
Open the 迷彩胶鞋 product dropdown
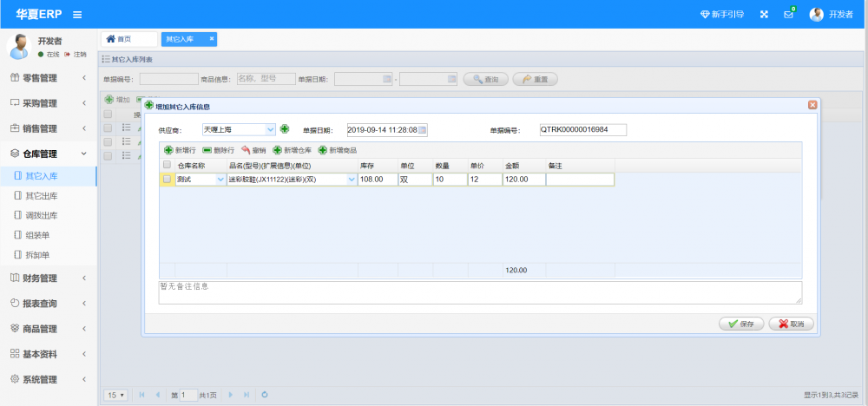[352, 180]
